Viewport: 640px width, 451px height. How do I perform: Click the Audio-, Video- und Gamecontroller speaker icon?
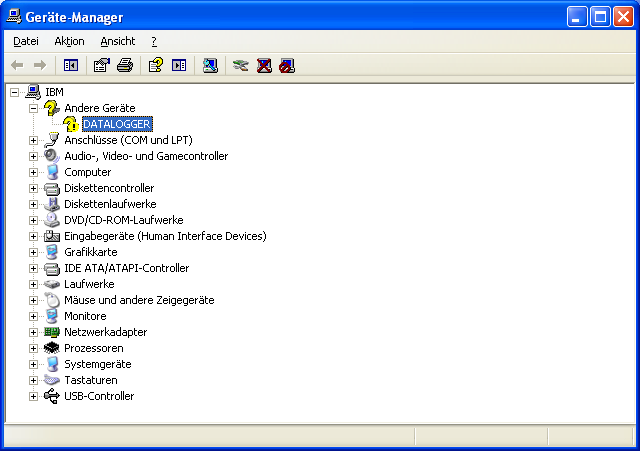click(x=51, y=156)
